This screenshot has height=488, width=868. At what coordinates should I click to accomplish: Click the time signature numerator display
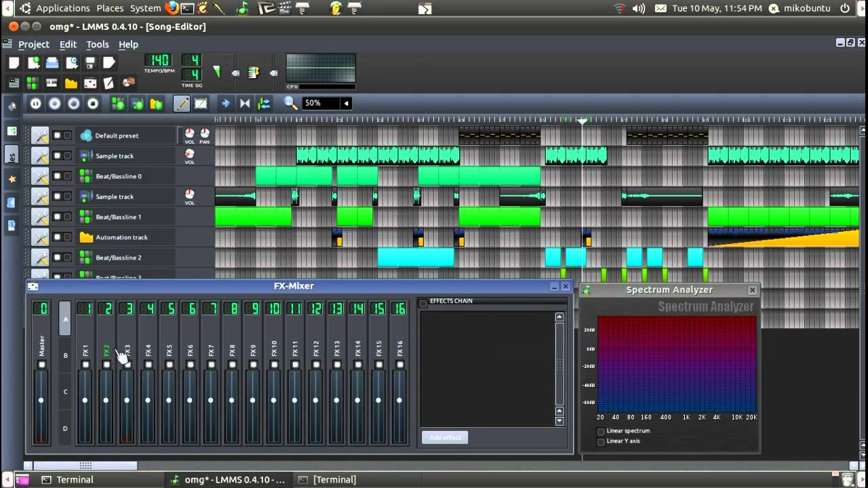(x=193, y=60)
